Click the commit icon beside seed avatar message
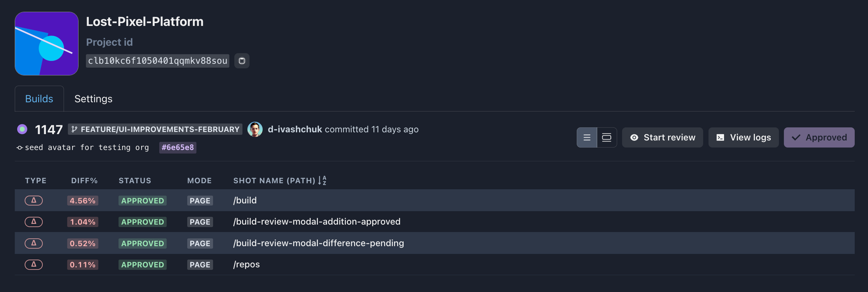Screen dimensions: 868x292 click(19, 148)
